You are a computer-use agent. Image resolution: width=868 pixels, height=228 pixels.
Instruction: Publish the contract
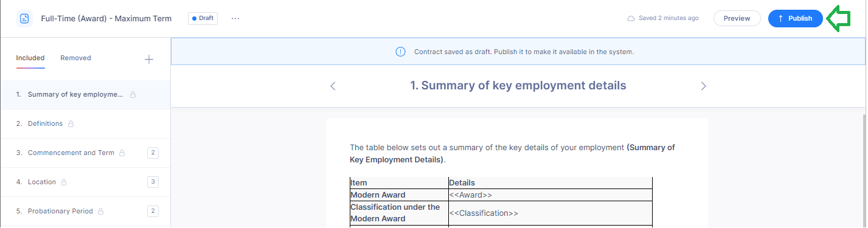coord(796,18)
